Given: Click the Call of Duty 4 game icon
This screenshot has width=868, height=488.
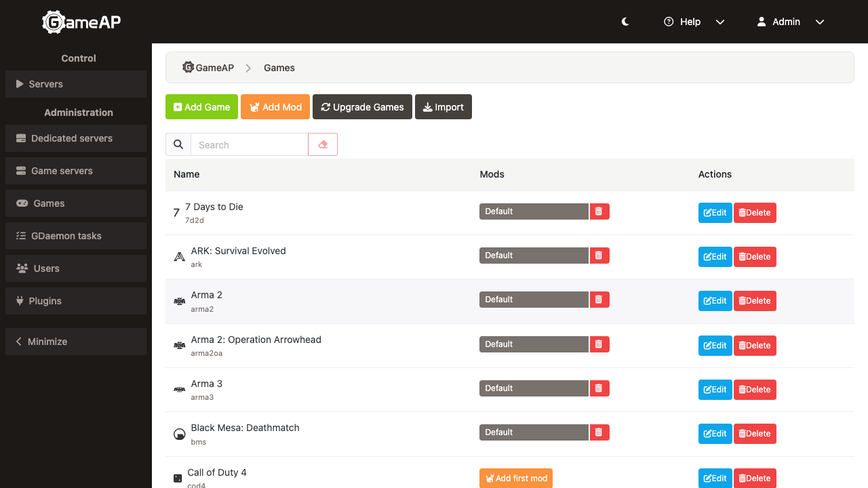Looking at the screenshot, I should [x=178, y=479].
